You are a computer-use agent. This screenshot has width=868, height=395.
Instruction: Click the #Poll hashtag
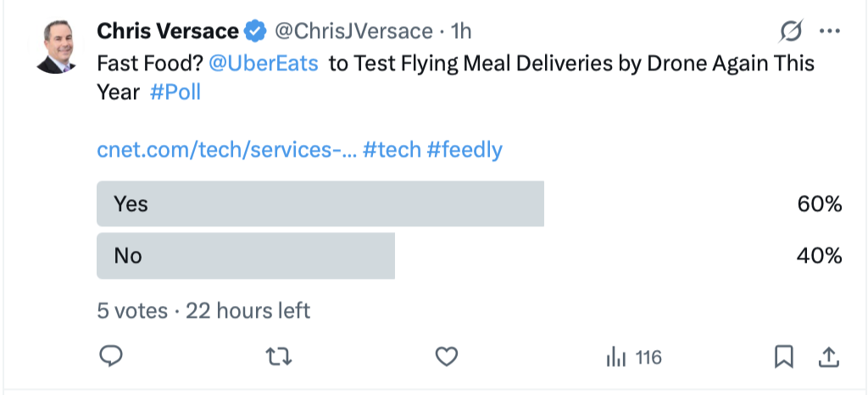pos(175,92)
